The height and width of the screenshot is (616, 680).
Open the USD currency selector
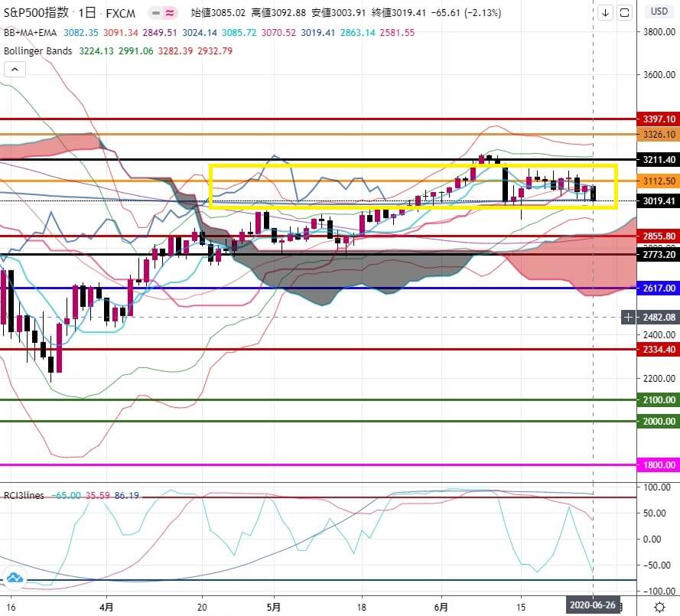point(659,11)
